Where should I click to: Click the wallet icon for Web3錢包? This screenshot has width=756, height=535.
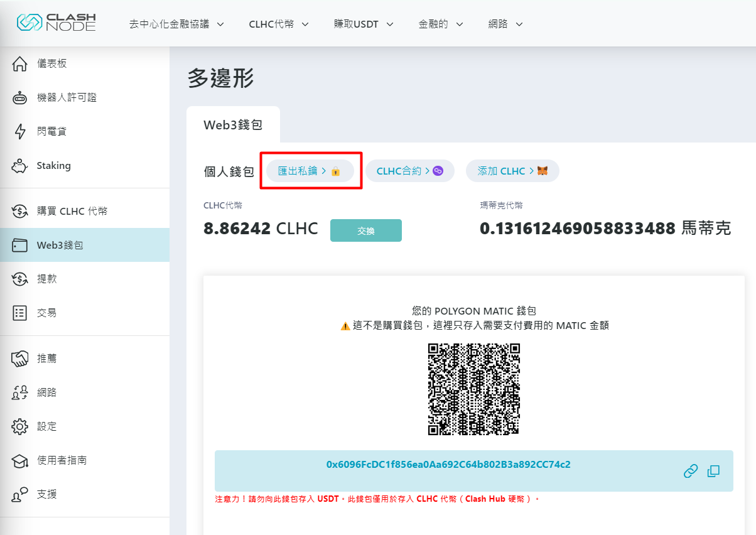20,246
